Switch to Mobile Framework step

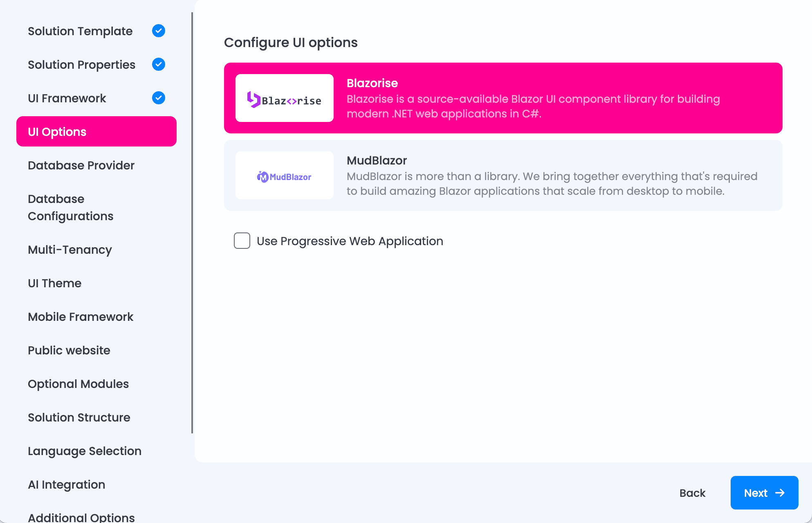point(96,317)
